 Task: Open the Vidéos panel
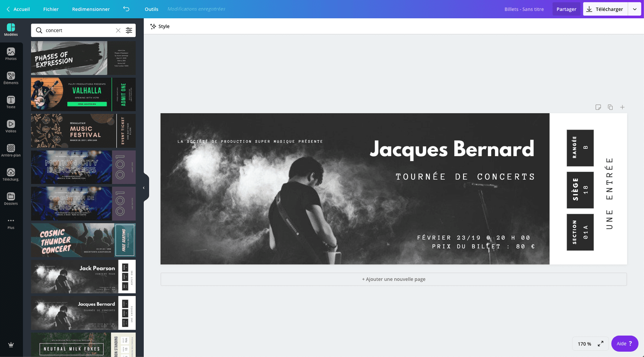tap(11, 126)
